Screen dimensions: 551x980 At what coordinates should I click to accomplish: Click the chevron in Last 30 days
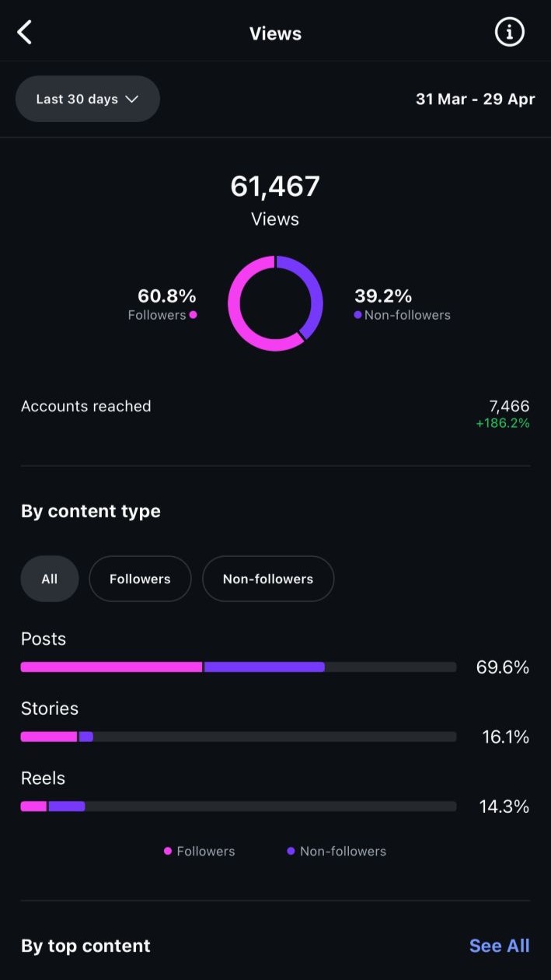click(x=131, y=99)
